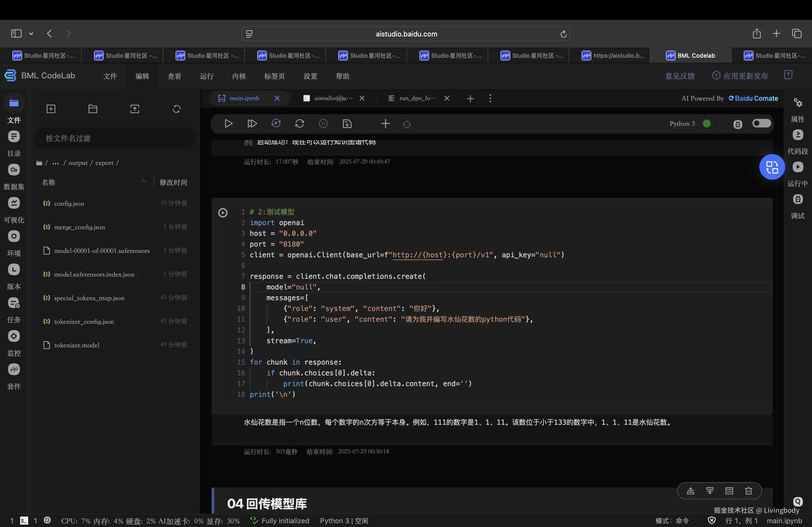
Task: Toggle the switch next to the camera icon
Action: pos(762,123)
